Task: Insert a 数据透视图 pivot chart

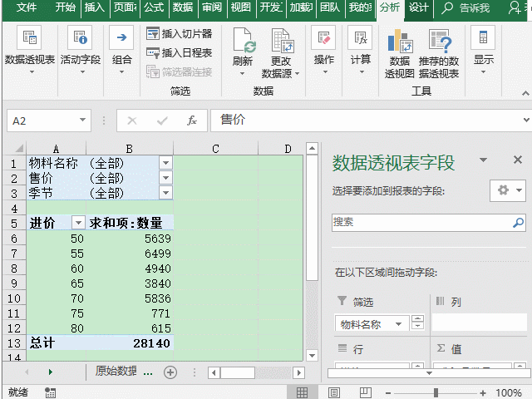Action: pos(399,53)
